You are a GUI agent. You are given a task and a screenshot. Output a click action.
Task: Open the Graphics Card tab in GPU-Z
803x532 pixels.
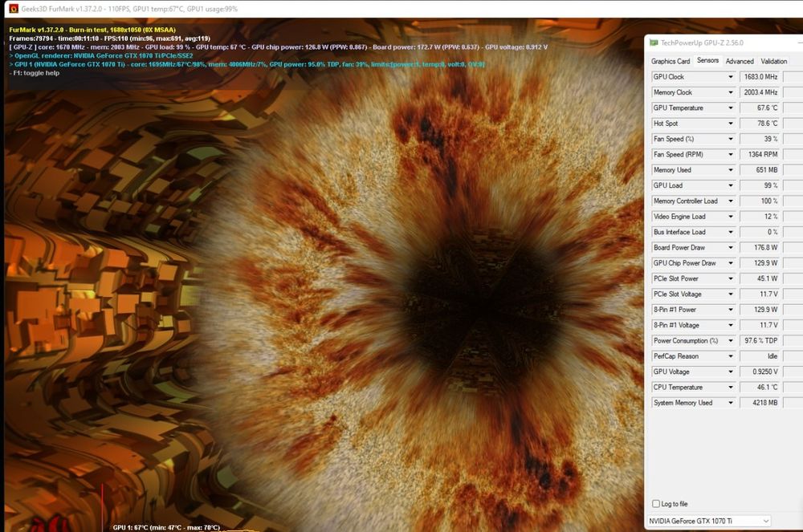click(671, 61)
